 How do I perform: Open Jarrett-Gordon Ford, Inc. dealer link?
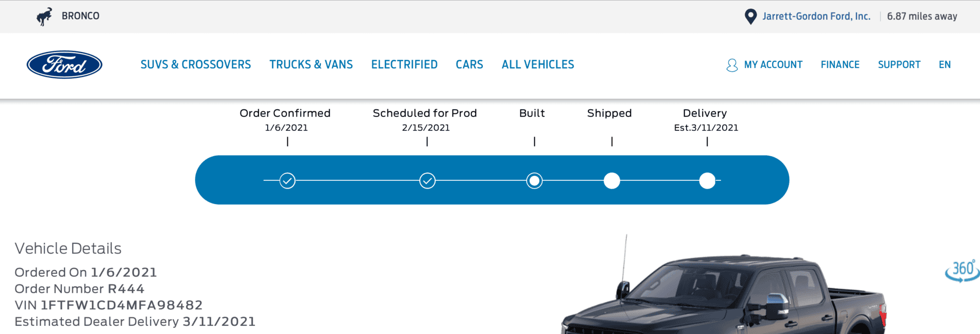[817, 16]
